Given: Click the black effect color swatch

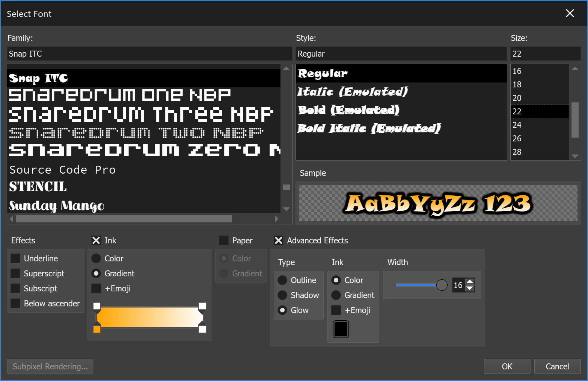Looking at the screenshot, I should click(x=341, y=329).
